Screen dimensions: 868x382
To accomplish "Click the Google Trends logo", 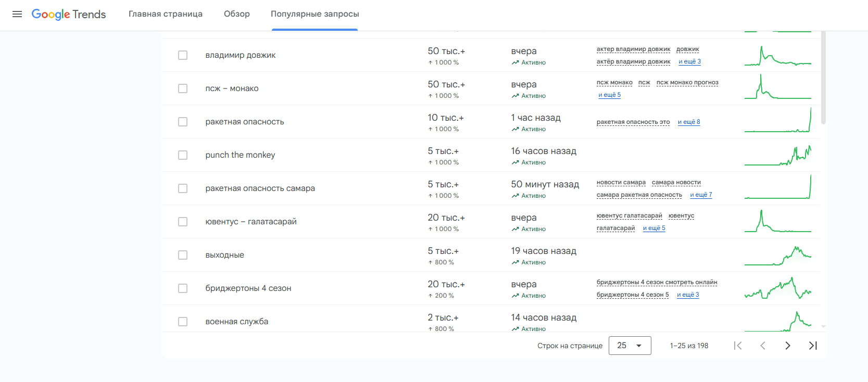I will pos(69,14).
